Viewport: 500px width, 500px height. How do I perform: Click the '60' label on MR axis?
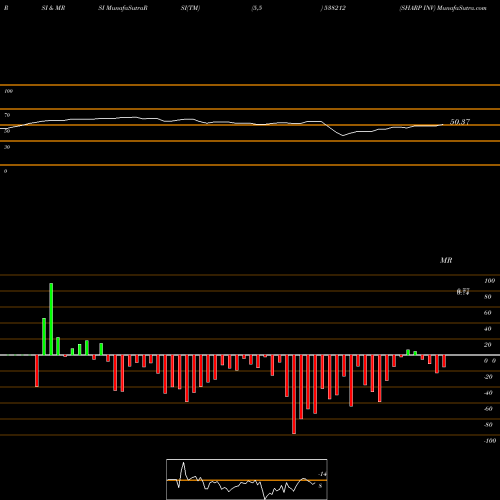tap(488, 313)
